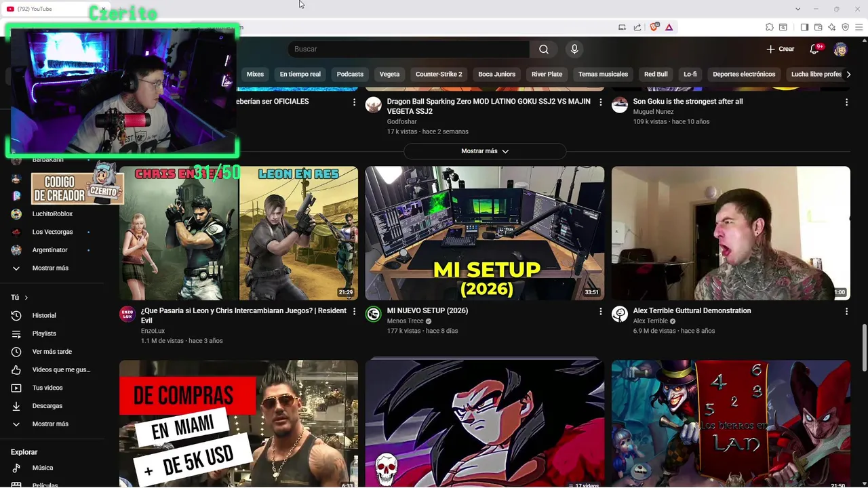868x488 pixels.
Task: Select the River Plate chip
Action: pos(547,74)
